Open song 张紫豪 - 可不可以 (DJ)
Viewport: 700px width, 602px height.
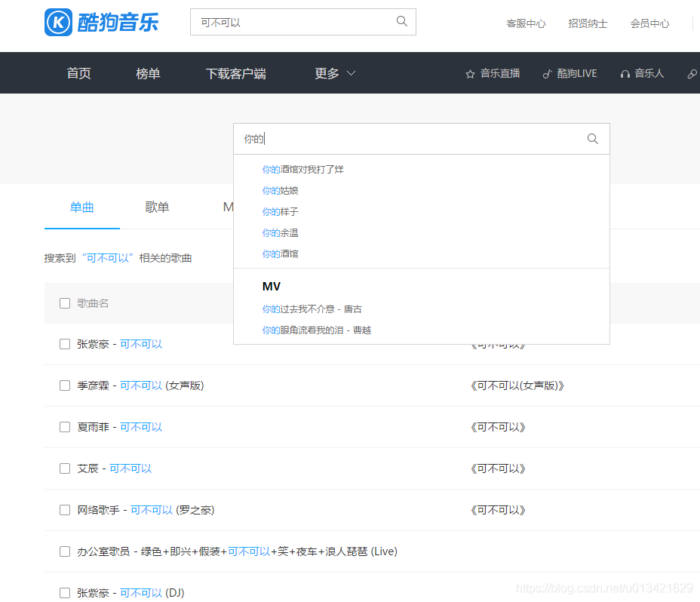coord(130,593)
